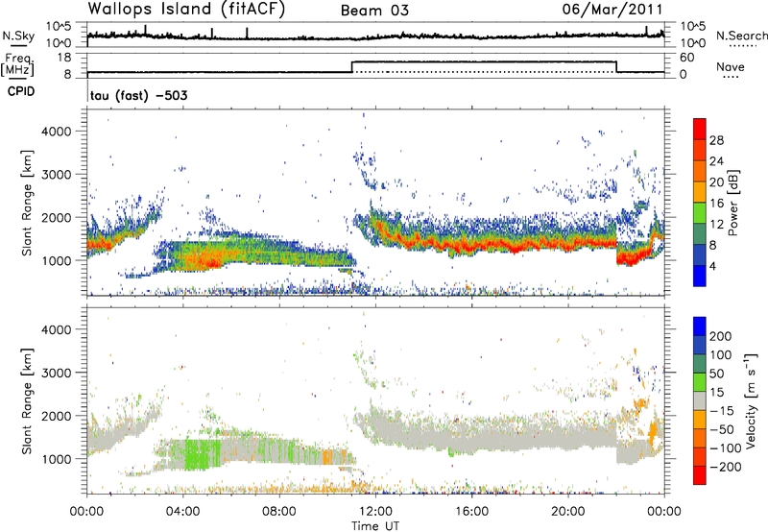768x532 pixels.
Task: Click the 18 frequency tick label
Action: [x=64, y=58]
